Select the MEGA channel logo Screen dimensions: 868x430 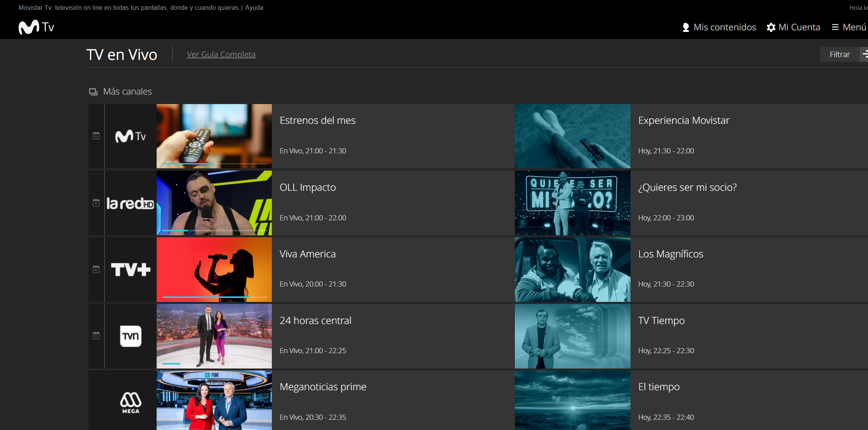click(x=131, y=402)
